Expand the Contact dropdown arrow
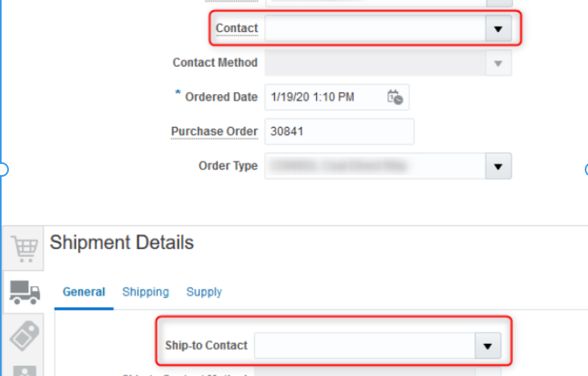The width and height of the screenshot is (588, 376). point(499,29)
